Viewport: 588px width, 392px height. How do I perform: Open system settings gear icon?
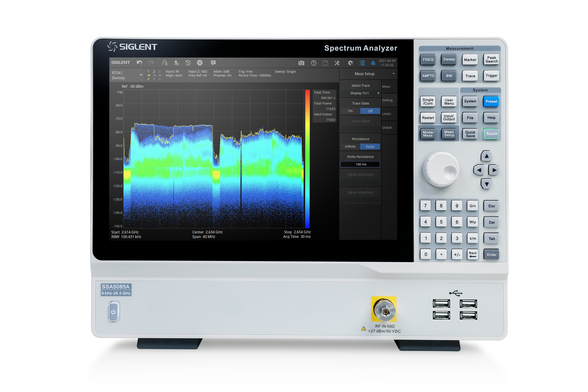[350, 63]
